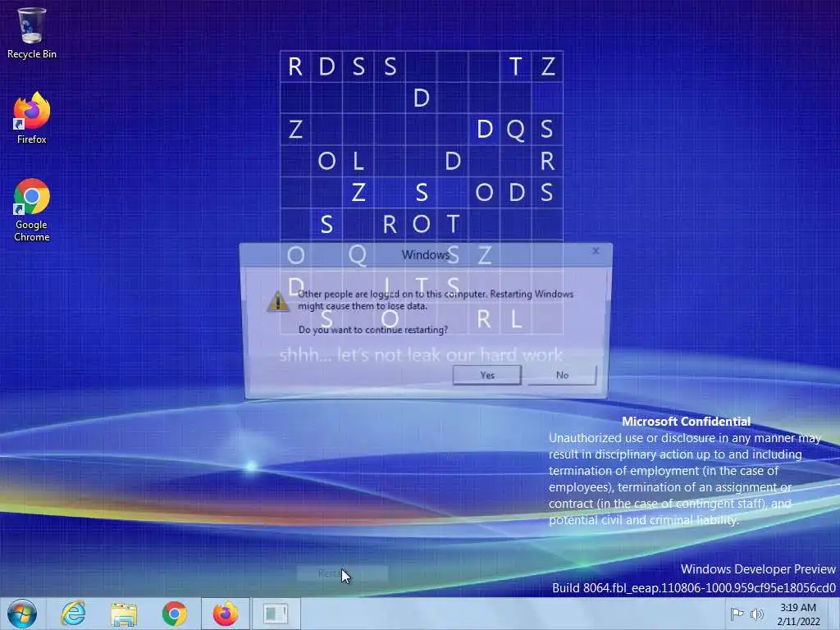Open the Recycle Bin desktop icon
Image resolution: width=840 pixels, height=630 pixels.
pos(32,33)
